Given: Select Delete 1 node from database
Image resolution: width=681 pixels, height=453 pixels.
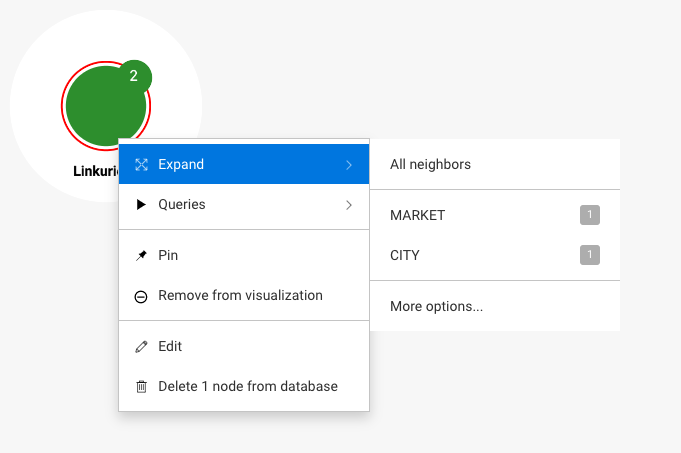Looking at the screenshot, I should point(248,387).
